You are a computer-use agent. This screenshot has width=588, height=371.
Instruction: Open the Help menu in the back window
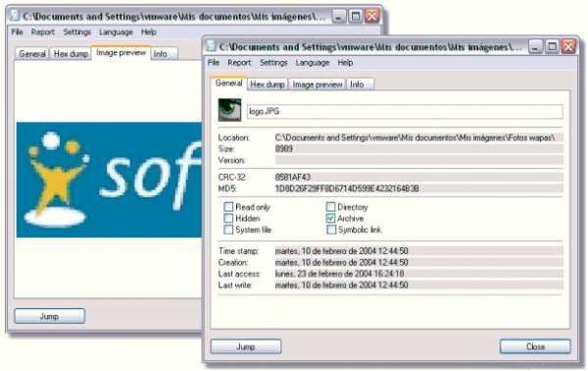point(149,32)
